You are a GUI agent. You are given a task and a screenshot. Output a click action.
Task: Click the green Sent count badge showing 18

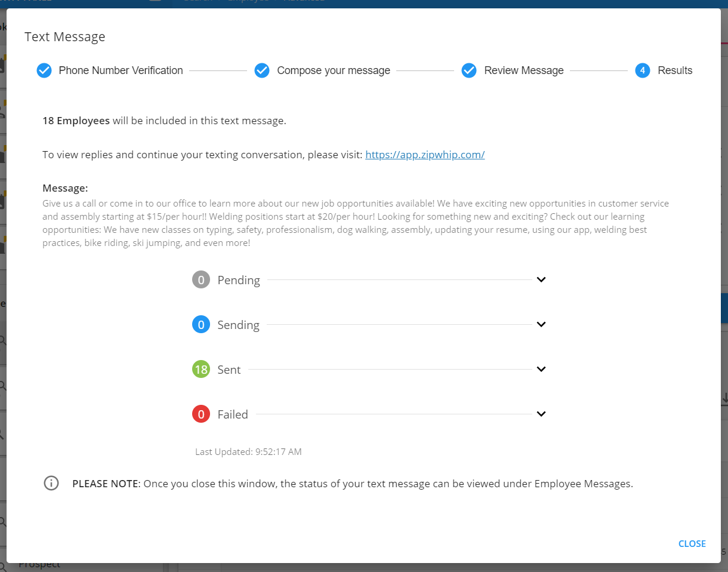tap(201, 369)
